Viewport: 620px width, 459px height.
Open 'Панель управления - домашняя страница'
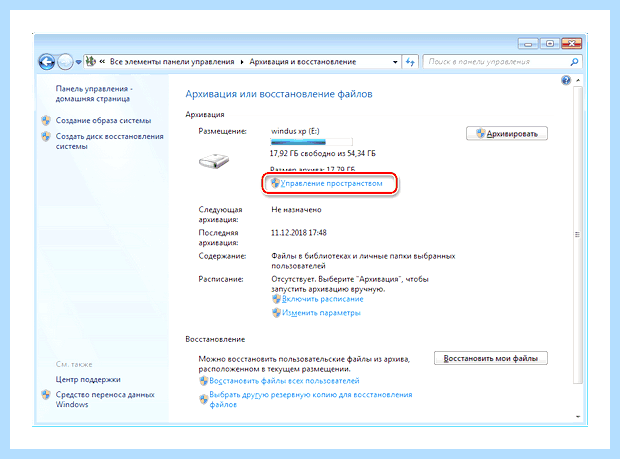[94, 94]
